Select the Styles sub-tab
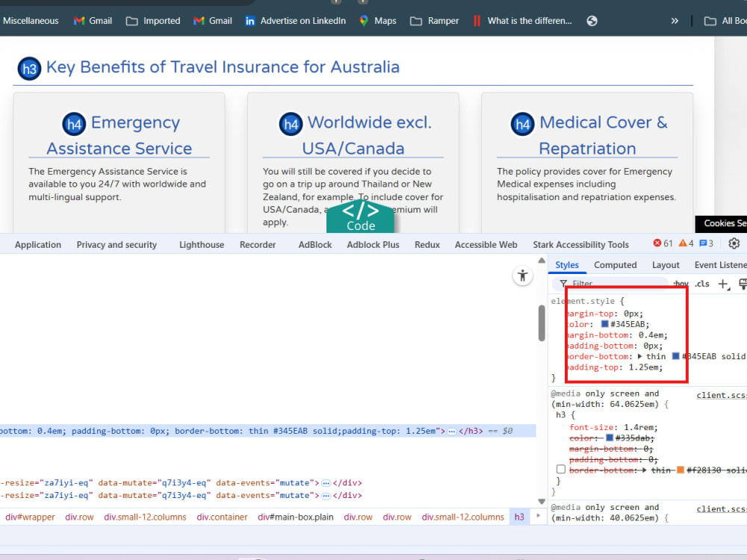The image size is (747, 560). pos(567,265)
